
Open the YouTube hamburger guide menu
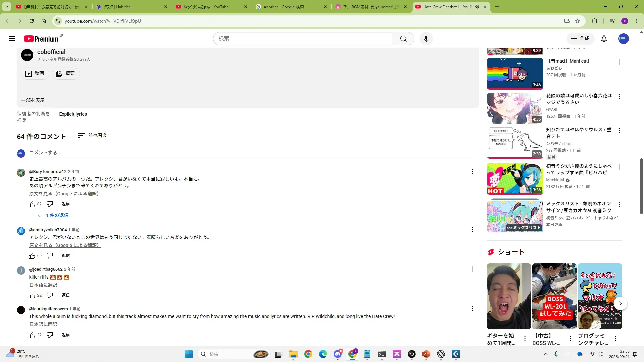coord(12,39)
